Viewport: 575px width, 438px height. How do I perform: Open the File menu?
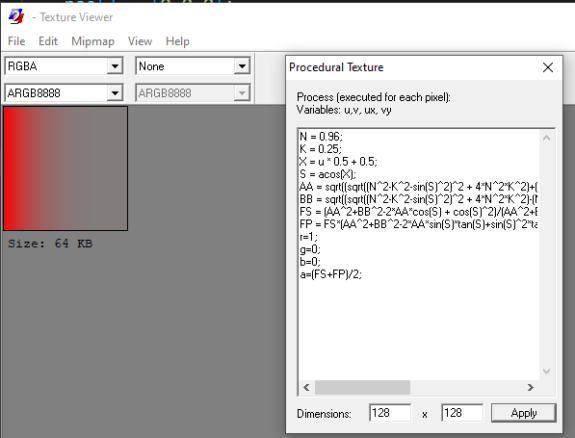[17, 41]
